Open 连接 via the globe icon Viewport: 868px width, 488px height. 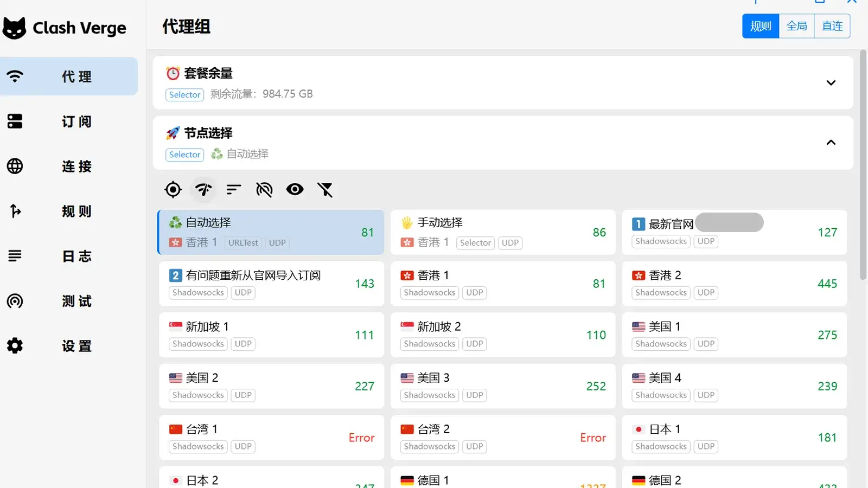click(15, 166)
